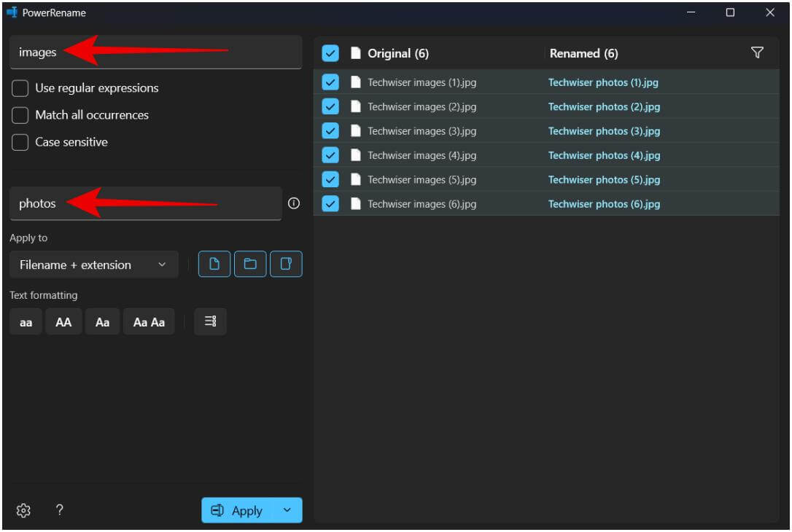792x532 pixels.
Task: Close the PowerRename window
Action: 770,12
